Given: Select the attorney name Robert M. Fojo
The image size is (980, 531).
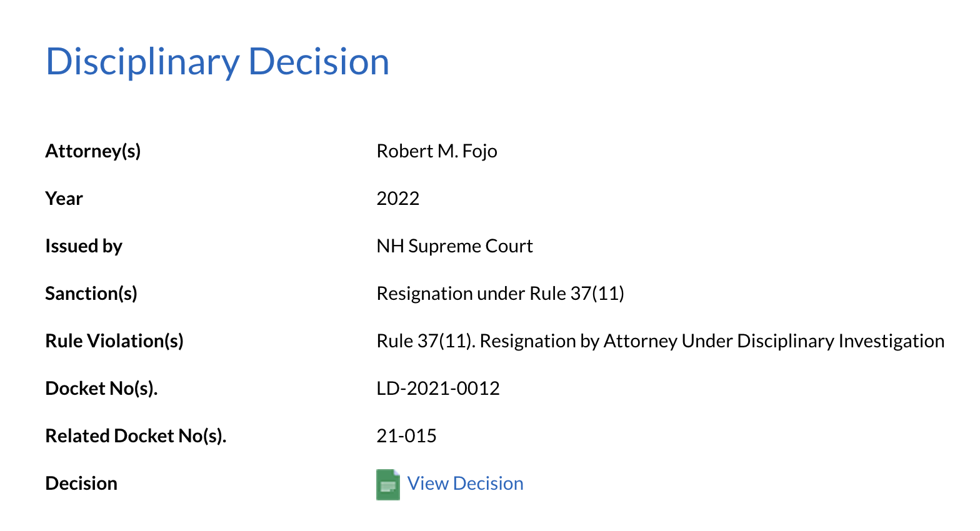Looking at the screenshot, I should (436, 151).
